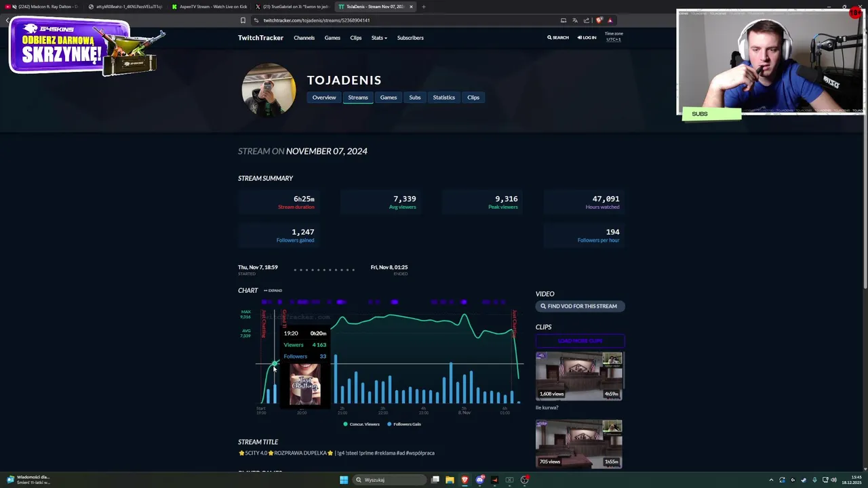868x488 pixels.
Task: Open the OBS icon on the taskbar
Action: coord(524,480)
